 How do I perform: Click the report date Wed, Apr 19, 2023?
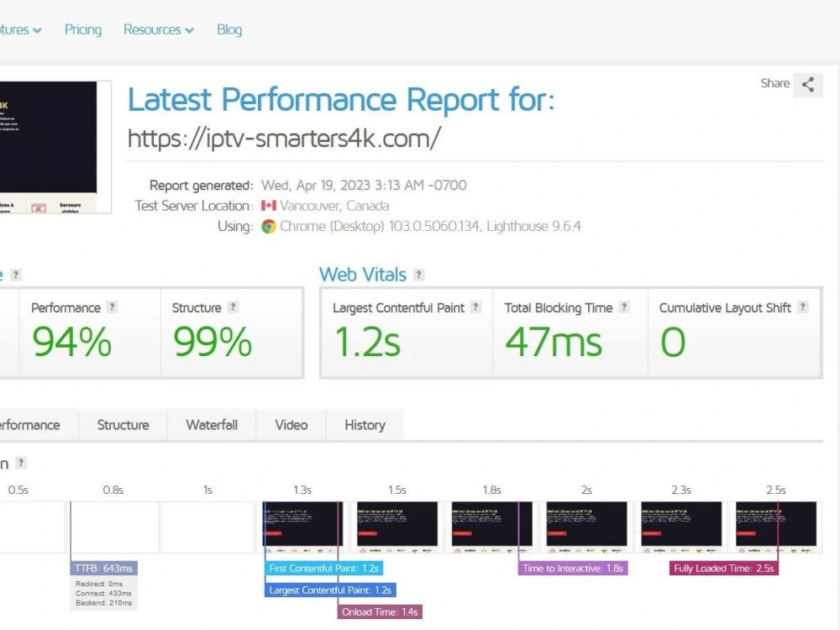314,186
